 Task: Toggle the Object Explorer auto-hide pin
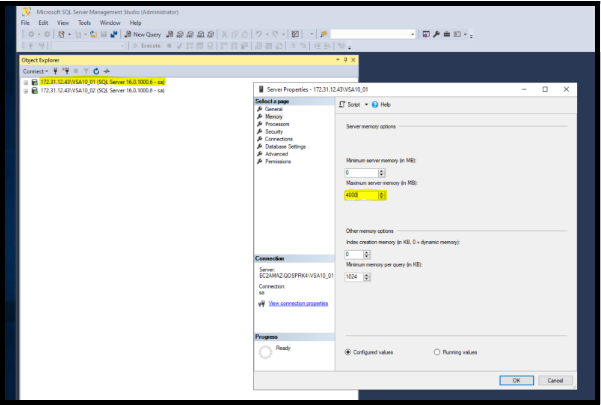(345, 60)
